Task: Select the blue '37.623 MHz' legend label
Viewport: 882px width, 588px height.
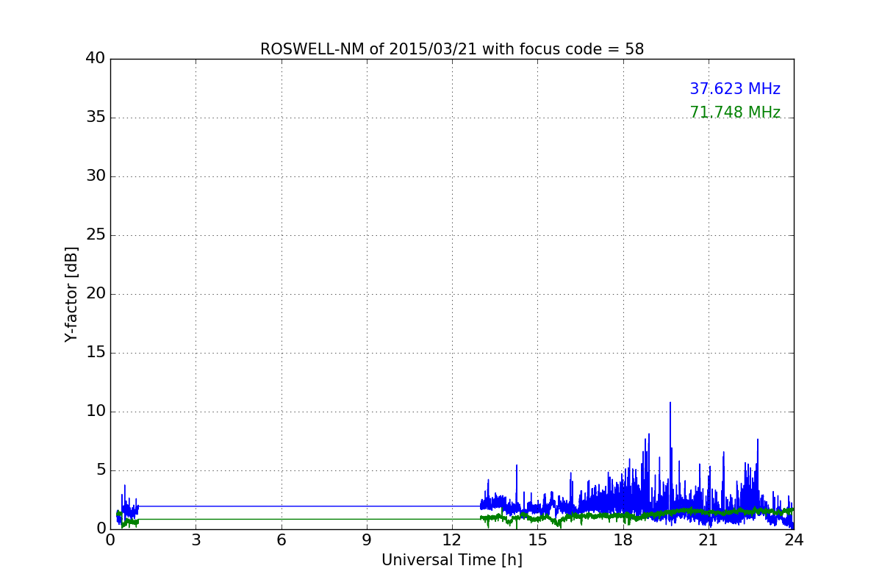Action: 735,89
